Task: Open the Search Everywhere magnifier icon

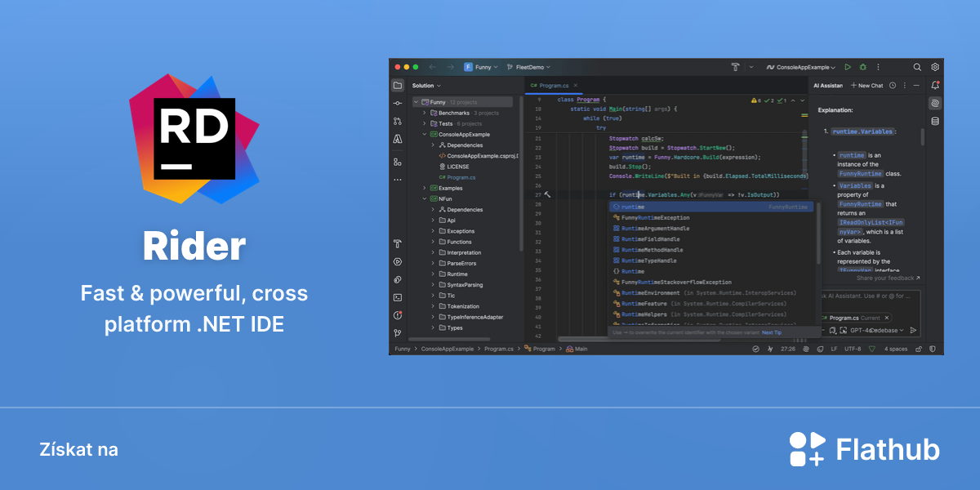Action: (917, 67)
